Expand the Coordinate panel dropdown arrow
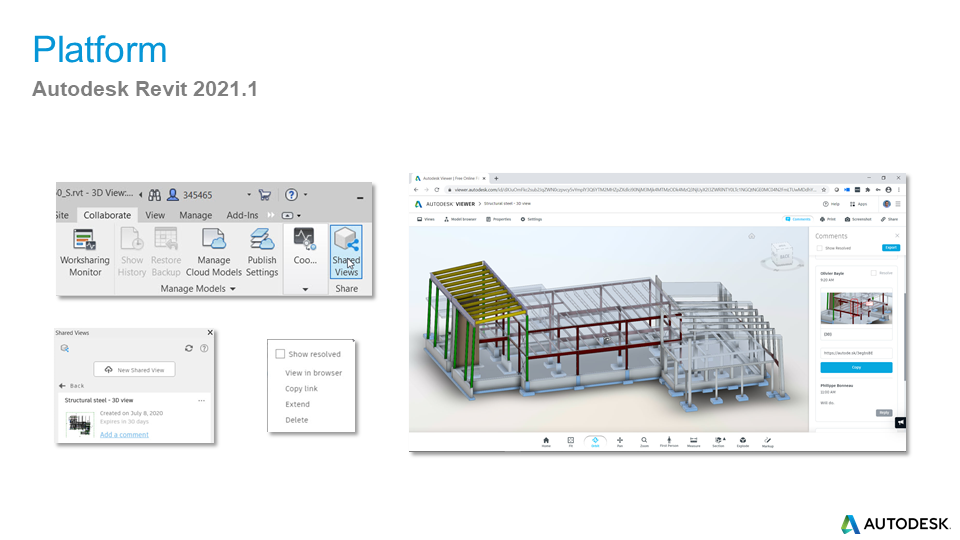Image resolution: width=960 pixels, height=540 pixels. tap(306, 289)
